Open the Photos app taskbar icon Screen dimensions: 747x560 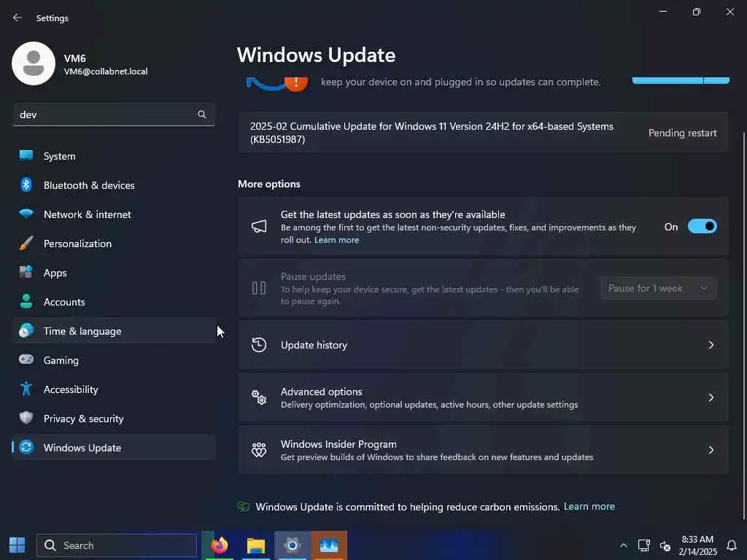(329, 545)
